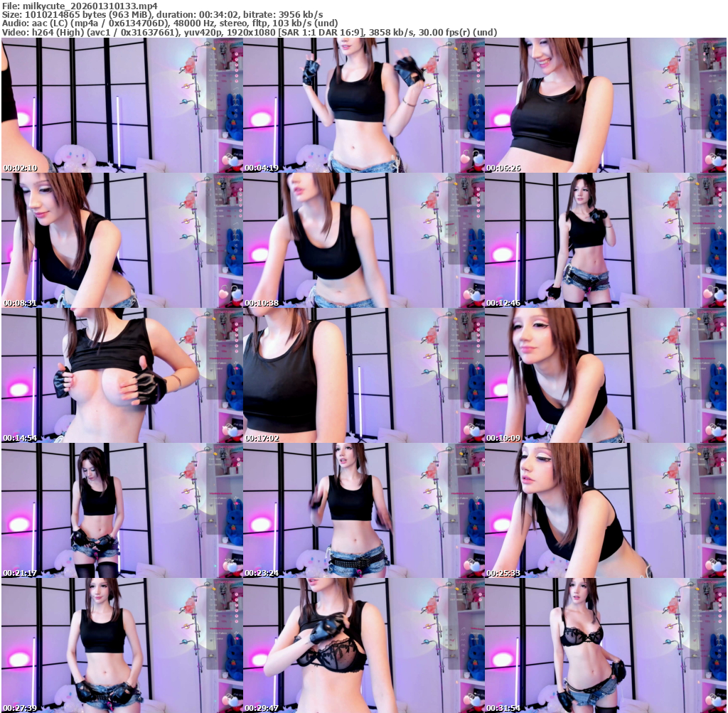The image size is (728, 713).
Task: Click the Size and duration info line
Action: point(162,14)
